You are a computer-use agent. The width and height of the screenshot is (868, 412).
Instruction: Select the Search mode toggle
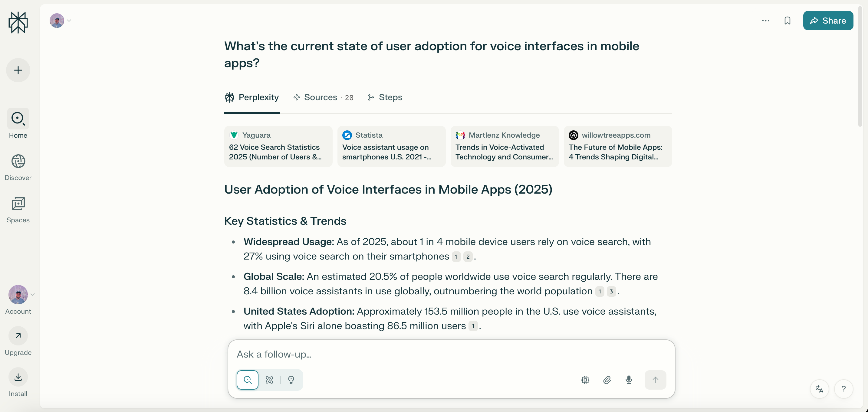(x=247, y=380)
